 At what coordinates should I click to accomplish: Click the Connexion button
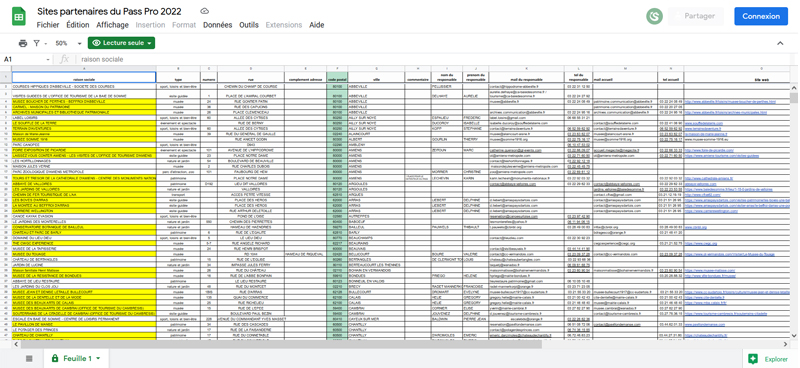point(761,16)
